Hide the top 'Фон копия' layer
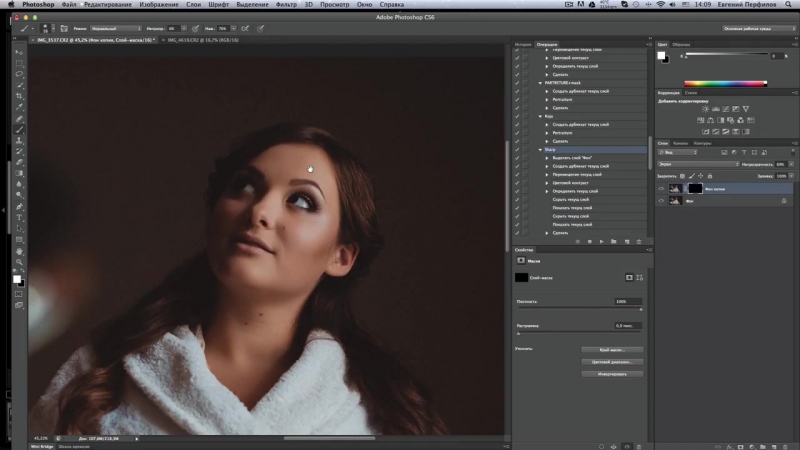This screenshot has height=450, width=800. (x=661, y=188)
